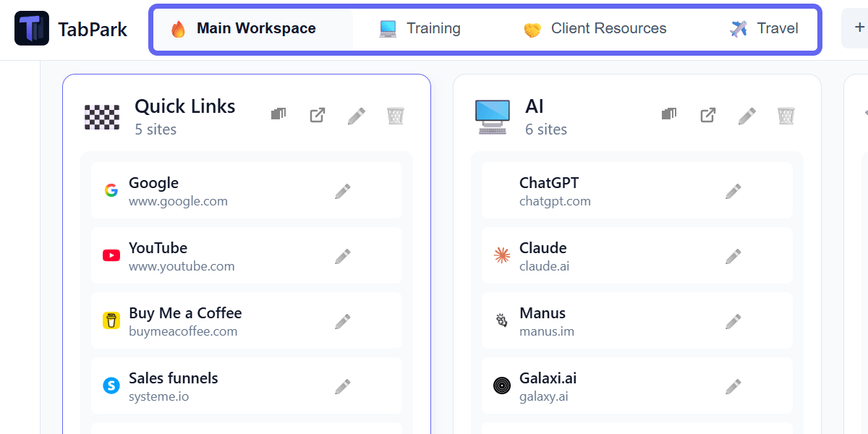
Task: Click the '6 sites' count text
Action: point(546,129)
